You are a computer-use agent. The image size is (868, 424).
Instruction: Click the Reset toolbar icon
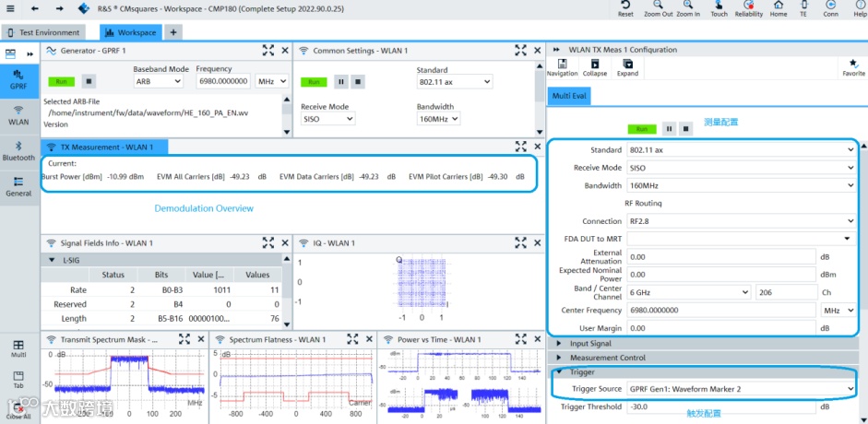coord(625,9)
